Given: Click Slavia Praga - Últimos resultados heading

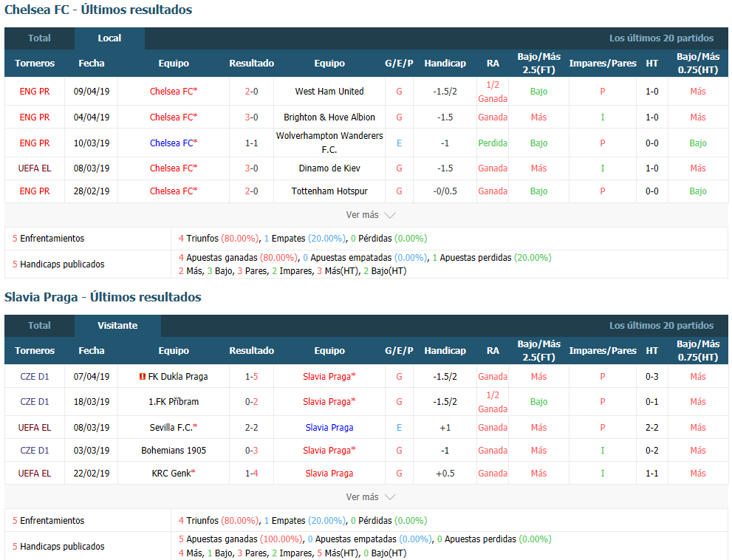Looking at the screenshot, I should tap(103, 297).
